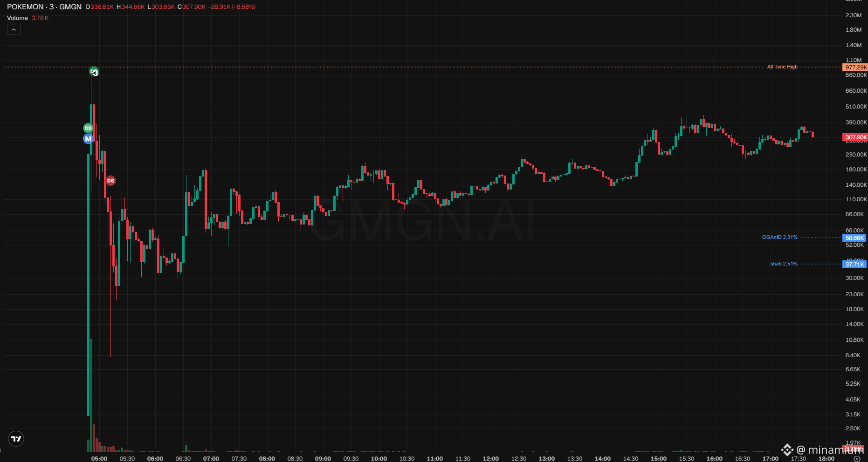Click the 4.05K price axis label
Image resolution: width=868 pixels, height=462 pixels.
853,400
